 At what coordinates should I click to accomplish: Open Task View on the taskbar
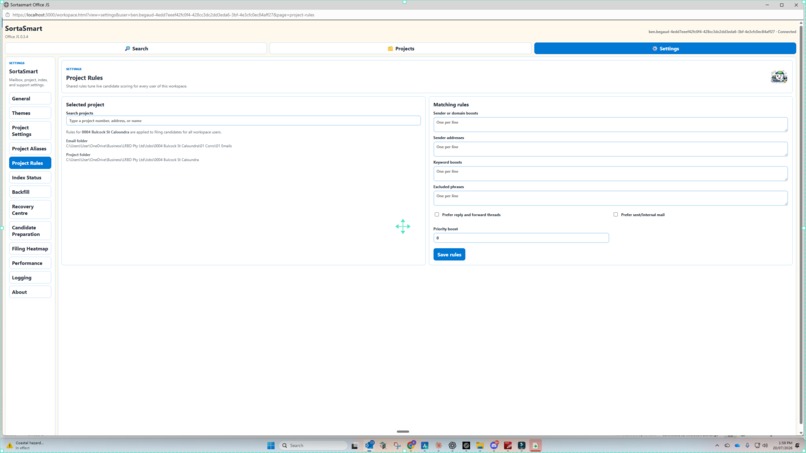(x=355, y=446)
